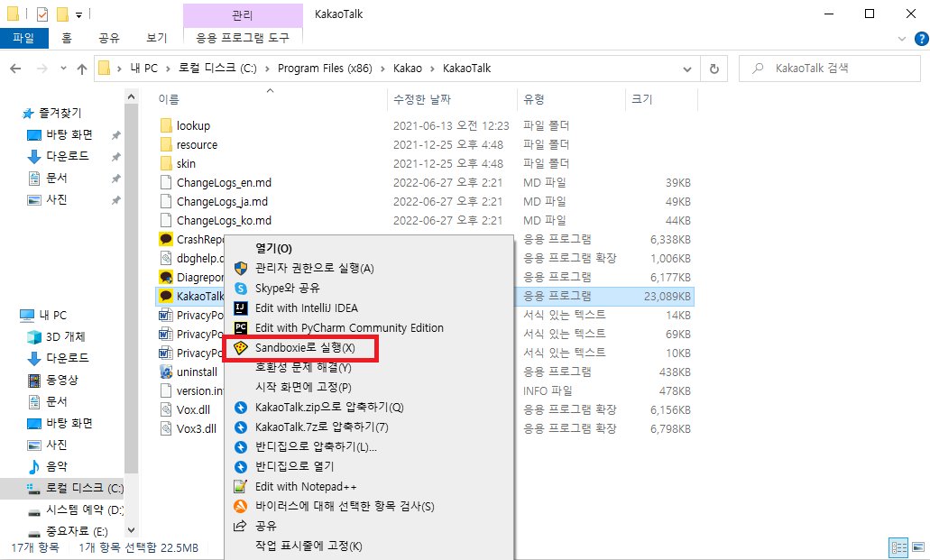The image size is (930, 560).
Task: Expand the ribbon with the chevron
Action: [901, 39]
